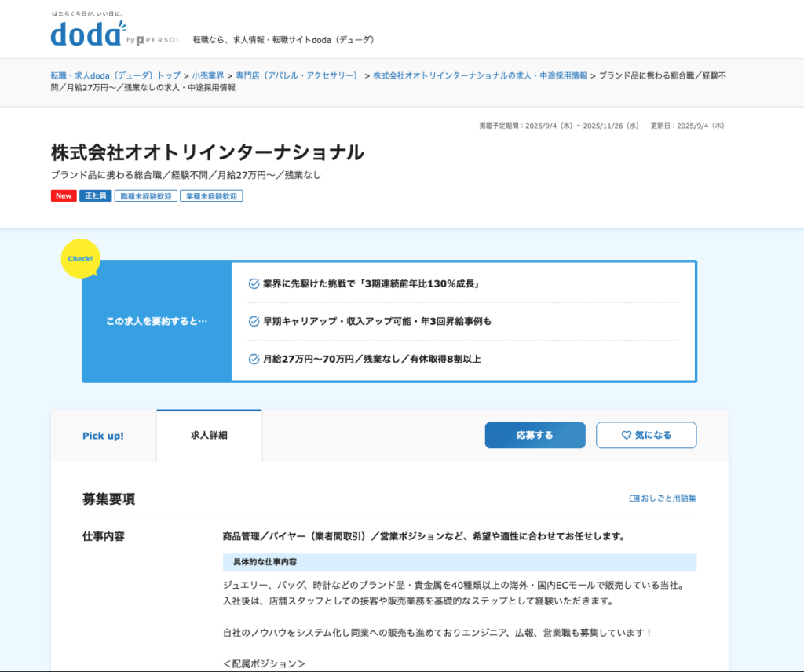Open 株式会社オオトリインターナショナルの求人・中途採用情報 breadcrumb link
Screen dimensions: 804x672
(480, 75)
